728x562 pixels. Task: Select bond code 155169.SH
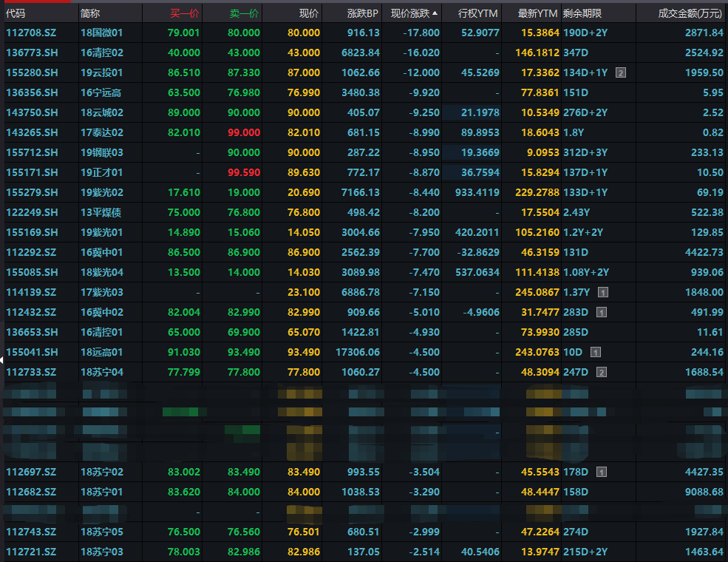click(x=32, y=233)
